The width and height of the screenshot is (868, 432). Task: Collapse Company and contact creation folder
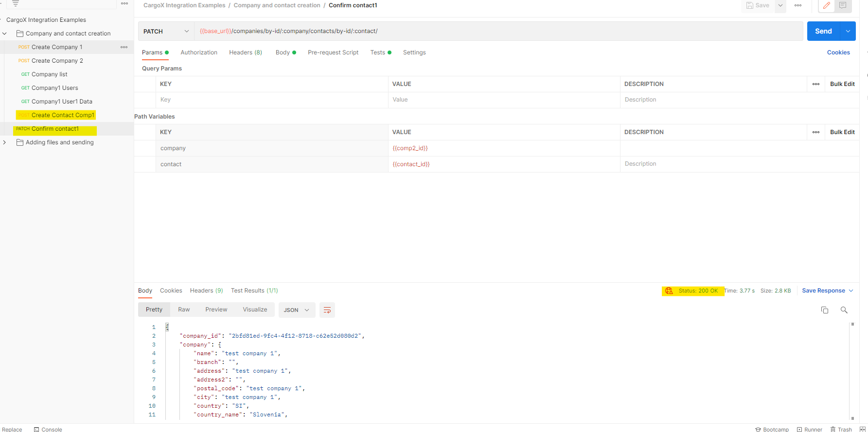(5, 34)
